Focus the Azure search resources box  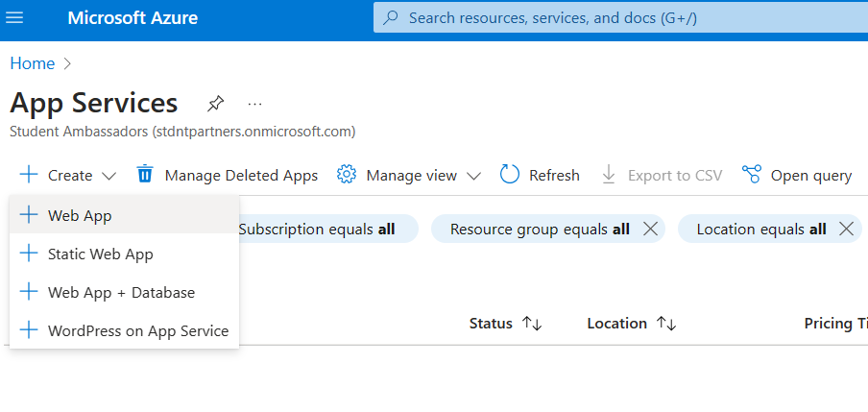pos(615,18)
